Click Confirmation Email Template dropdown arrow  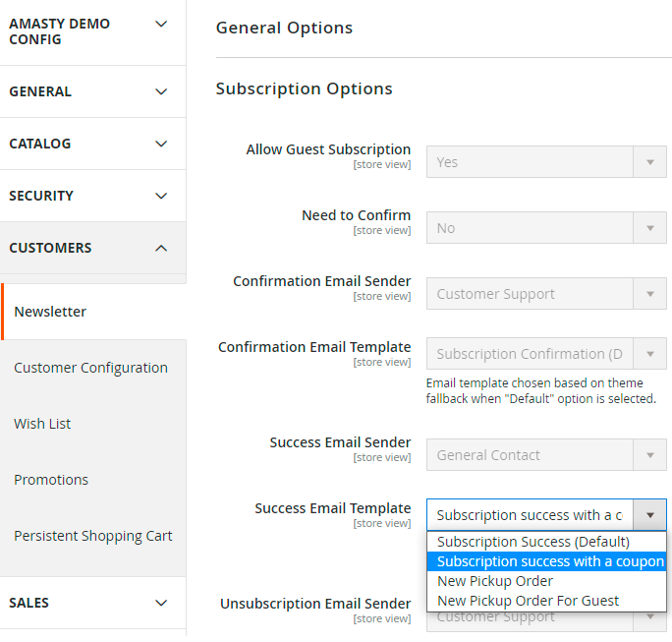(x=649, y=354)
